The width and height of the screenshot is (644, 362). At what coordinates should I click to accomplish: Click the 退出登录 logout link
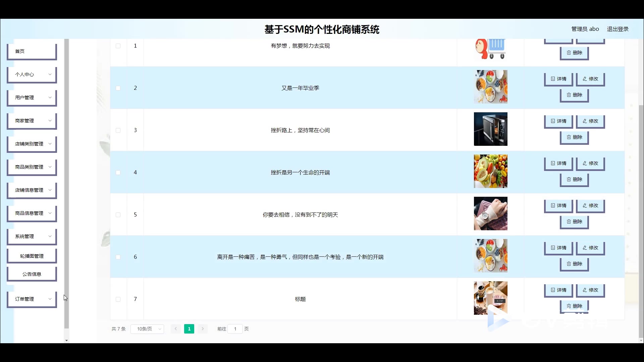[618, 29]
